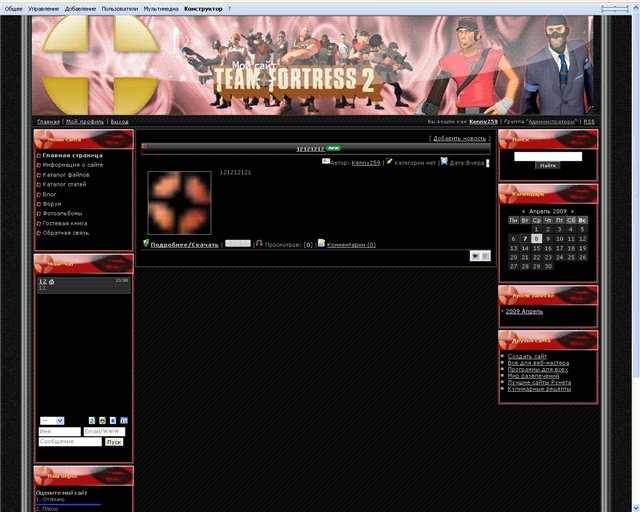This screenshot has width=640, height=512.
Task: Set the news rating on the stars bar
Action: click(x=238, y=243)
